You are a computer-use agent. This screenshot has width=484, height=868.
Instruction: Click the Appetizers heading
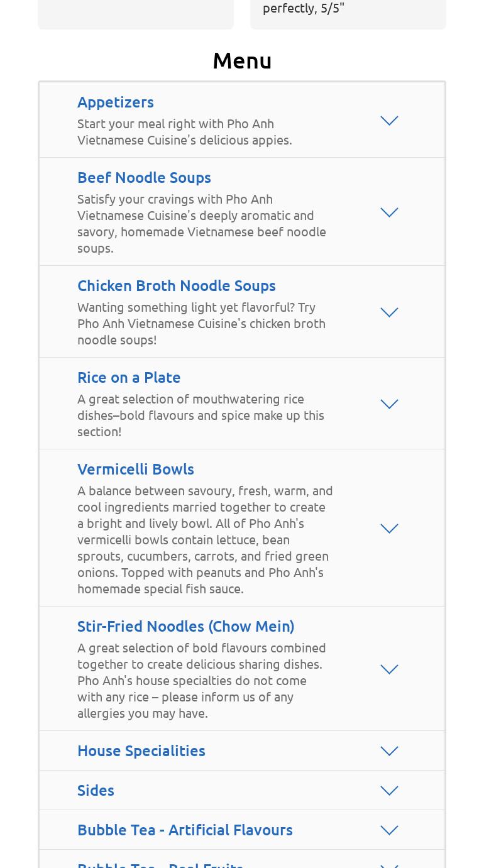[x=116, y=102]
